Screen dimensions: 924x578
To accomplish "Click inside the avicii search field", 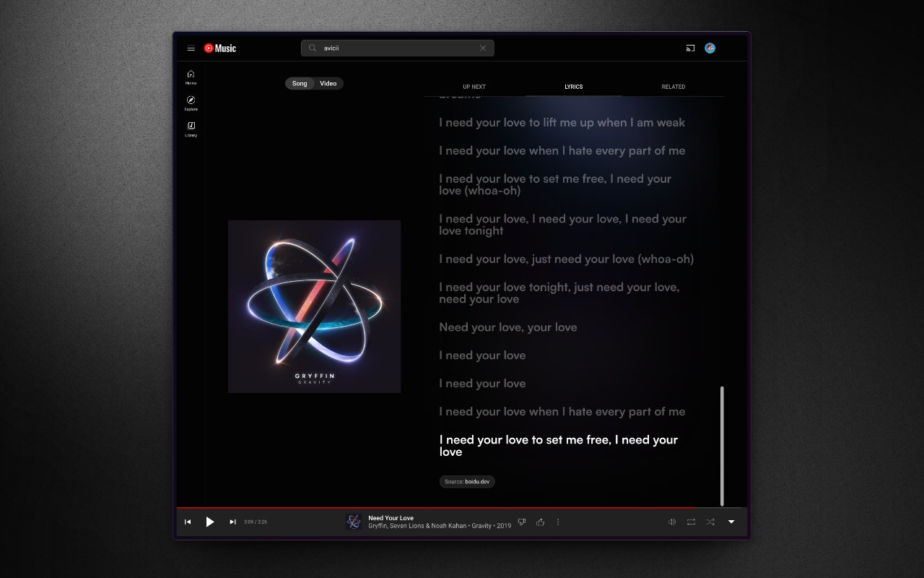I will [397, 48].
